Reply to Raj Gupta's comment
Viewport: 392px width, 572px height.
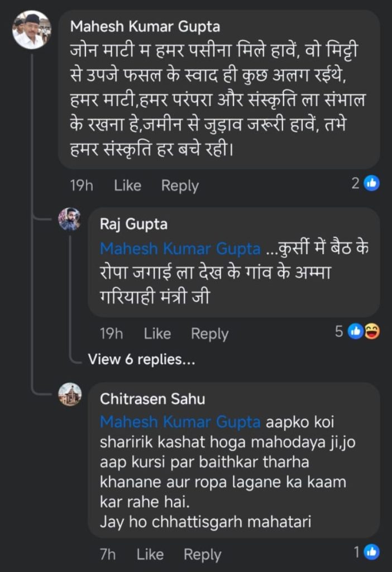pos(209,333)
